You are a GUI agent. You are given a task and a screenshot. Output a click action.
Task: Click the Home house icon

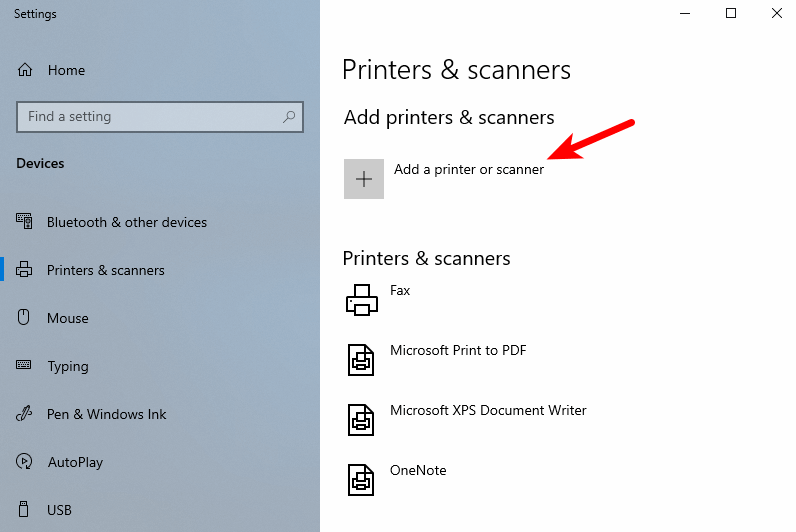pyautogui.click(x=25, y=70)
